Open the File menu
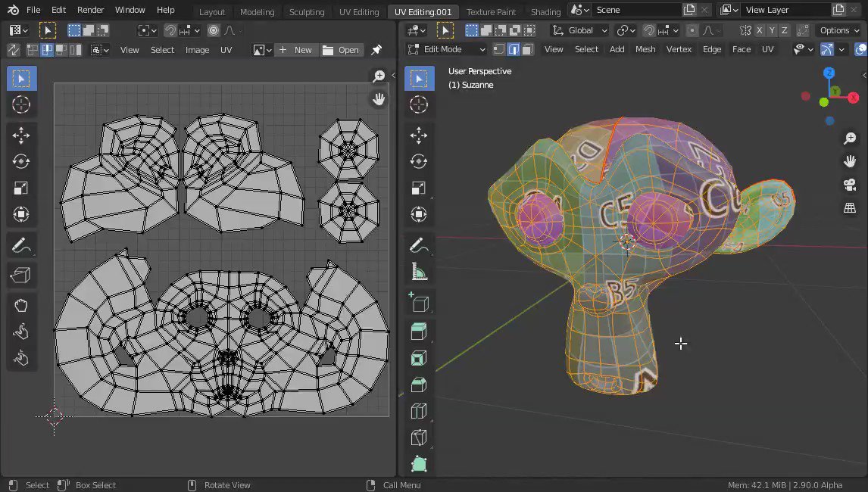Image resolution: width=868 pixels, height=492 pixels. pos(33,10)
